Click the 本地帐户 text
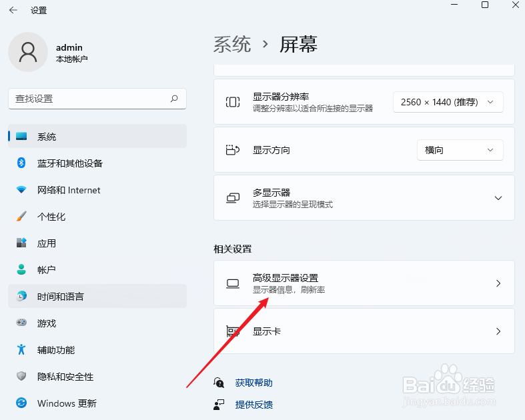This screenshot has width=525, height=420. (x=71, y=59)
